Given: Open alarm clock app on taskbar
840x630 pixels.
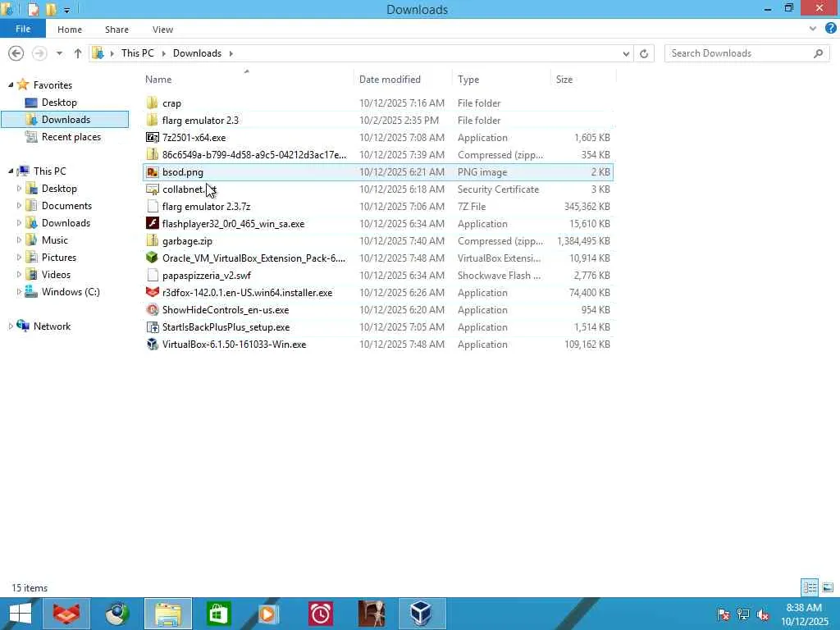Looking at the screenshot, I should tap(321, 614).
